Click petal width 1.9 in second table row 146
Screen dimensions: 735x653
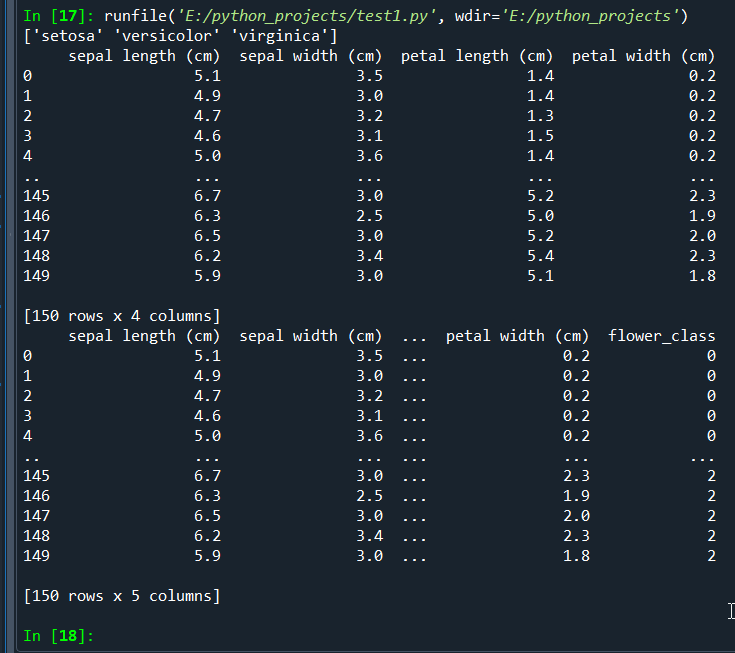tap(577, 496)
